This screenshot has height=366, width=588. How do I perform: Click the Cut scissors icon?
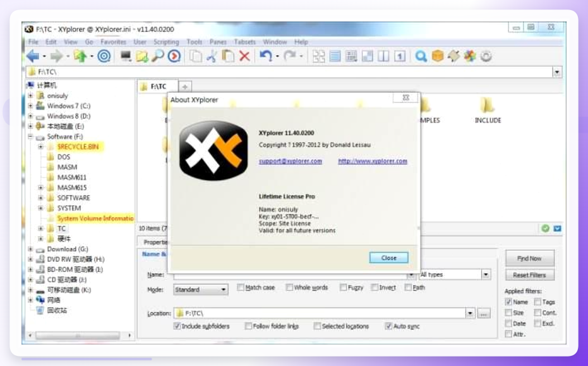(x=212, y=56)
